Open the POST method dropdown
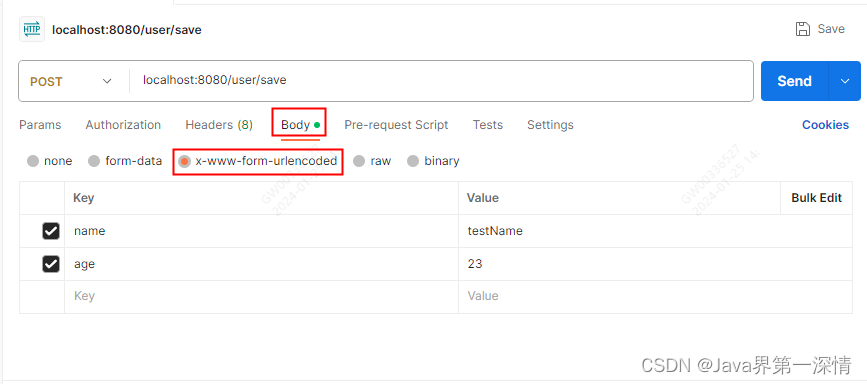 (x=71, y=81)
